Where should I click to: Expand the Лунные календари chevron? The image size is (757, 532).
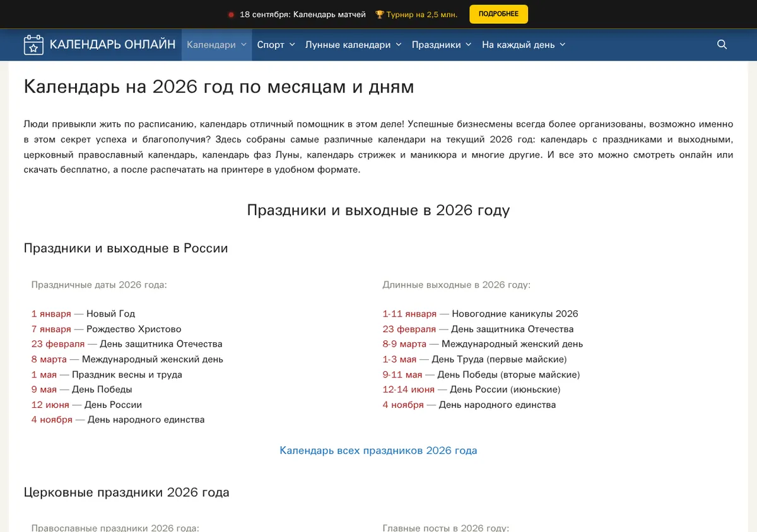pos(398,45)
